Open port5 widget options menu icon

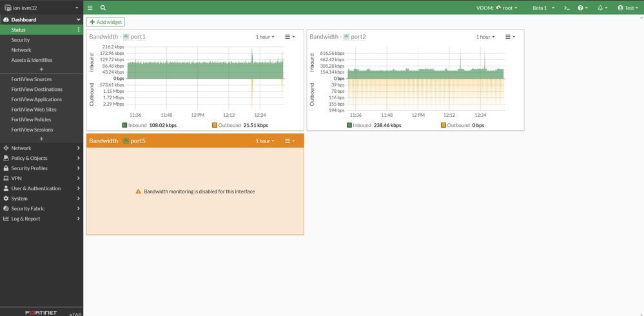tap(289, 141)
